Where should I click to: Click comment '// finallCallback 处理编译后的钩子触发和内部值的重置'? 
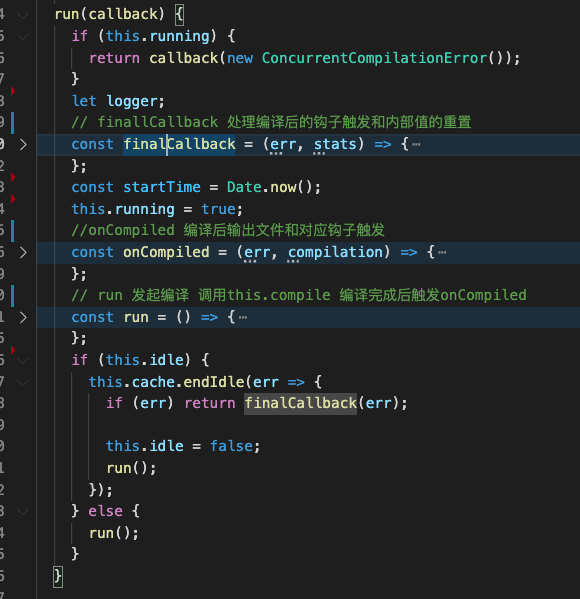(x=271, y=122)
